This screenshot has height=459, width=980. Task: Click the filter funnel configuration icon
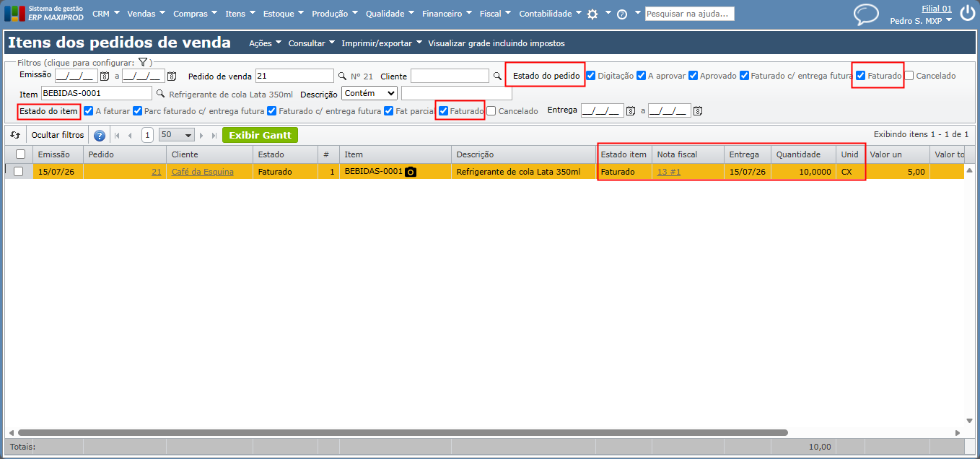coord(143,63)
